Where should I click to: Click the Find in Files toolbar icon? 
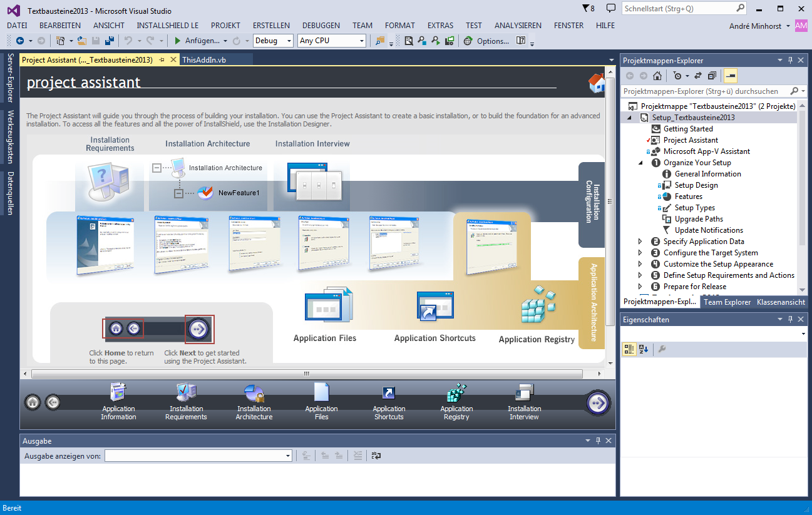click(380, 41)
